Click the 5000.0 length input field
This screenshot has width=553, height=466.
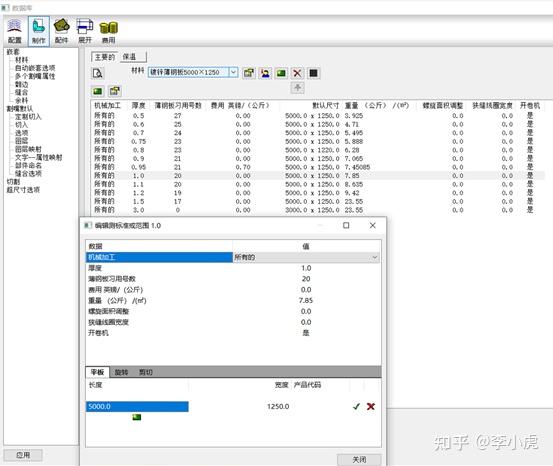(137, 406)
